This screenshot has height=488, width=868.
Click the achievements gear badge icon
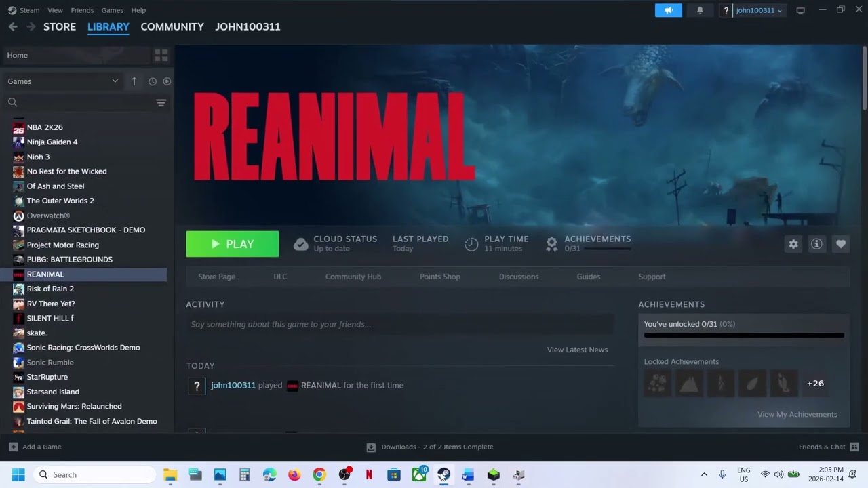pos(552,244)
